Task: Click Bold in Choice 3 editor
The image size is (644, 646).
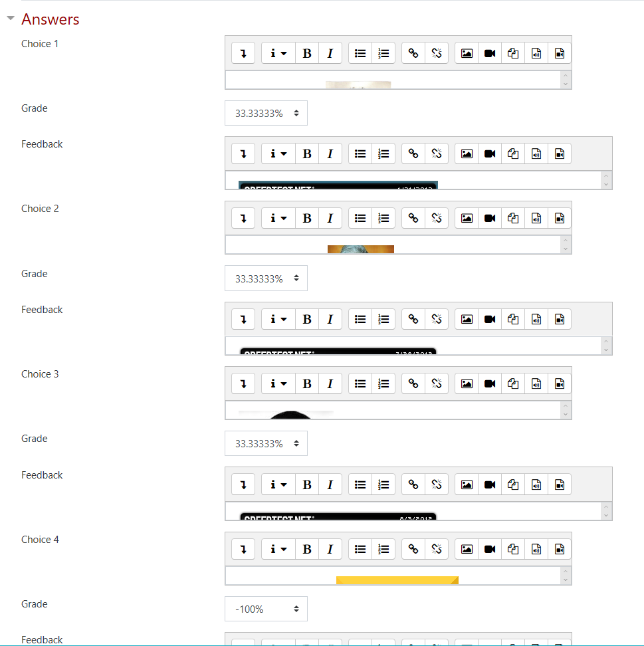Action: (307, 383)
